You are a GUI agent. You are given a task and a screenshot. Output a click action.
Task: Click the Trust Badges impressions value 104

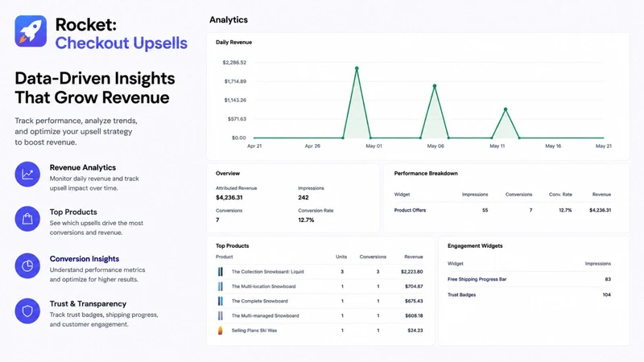[x=607, y=294]
